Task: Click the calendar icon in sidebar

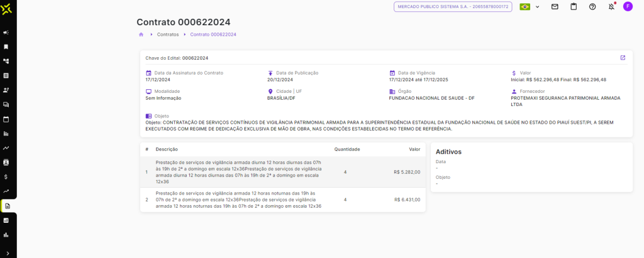Action: 6,119
